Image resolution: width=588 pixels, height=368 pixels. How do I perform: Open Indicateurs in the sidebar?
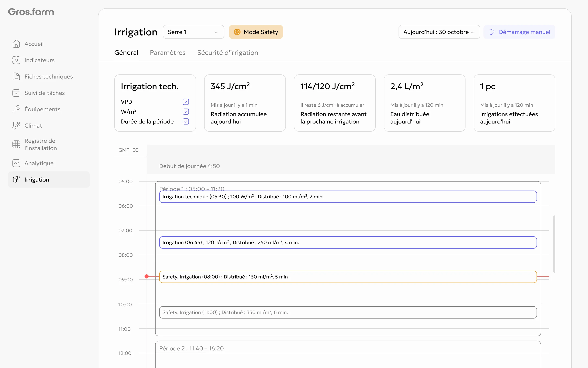pyautogui.click(x=49, y=60)
